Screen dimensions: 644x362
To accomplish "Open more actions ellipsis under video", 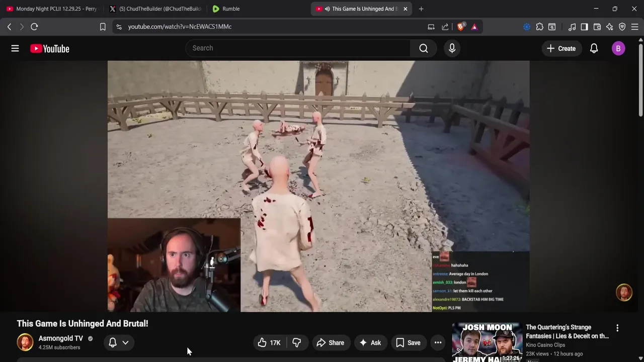I will [438, 343].
